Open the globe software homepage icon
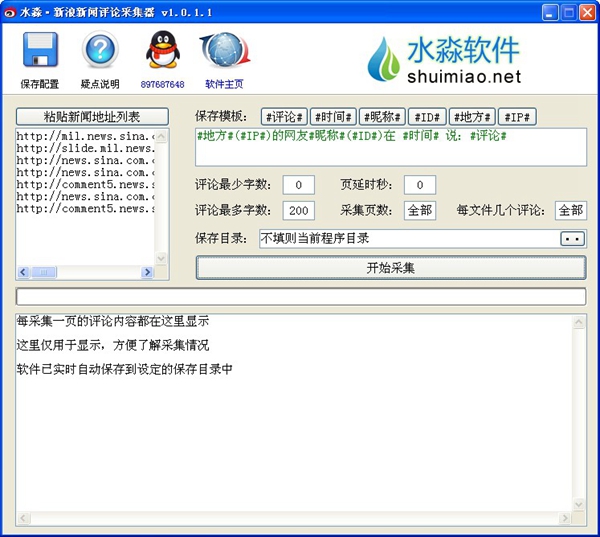600x537 pixels. pyautogui.click(x=225, y=50)
